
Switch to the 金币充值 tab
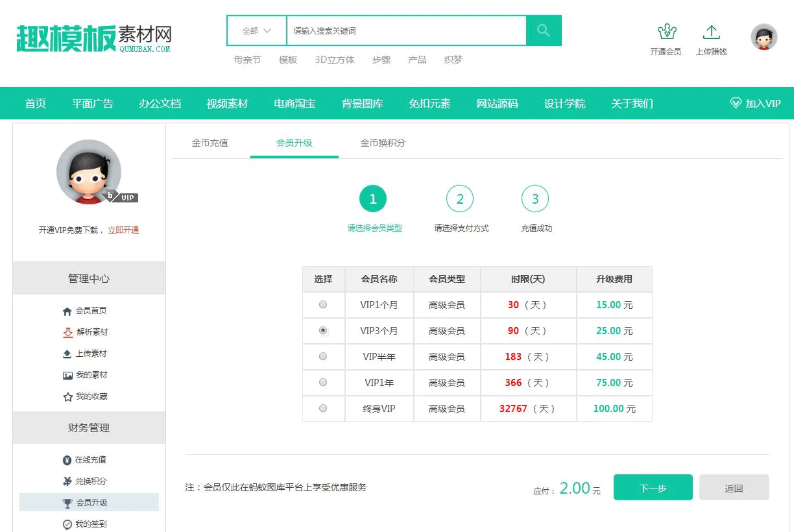point(209,143)
